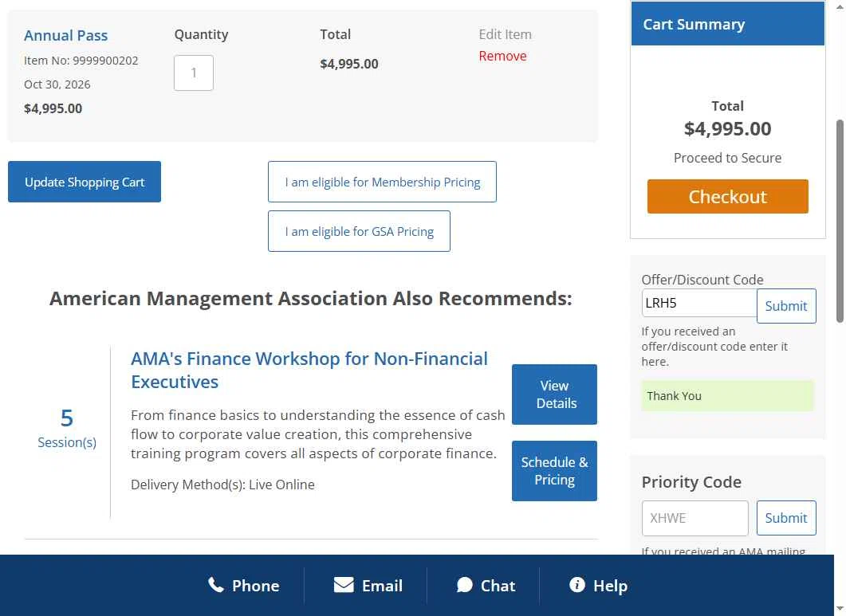Click the 5 Session(s) link

coord(67,428)
